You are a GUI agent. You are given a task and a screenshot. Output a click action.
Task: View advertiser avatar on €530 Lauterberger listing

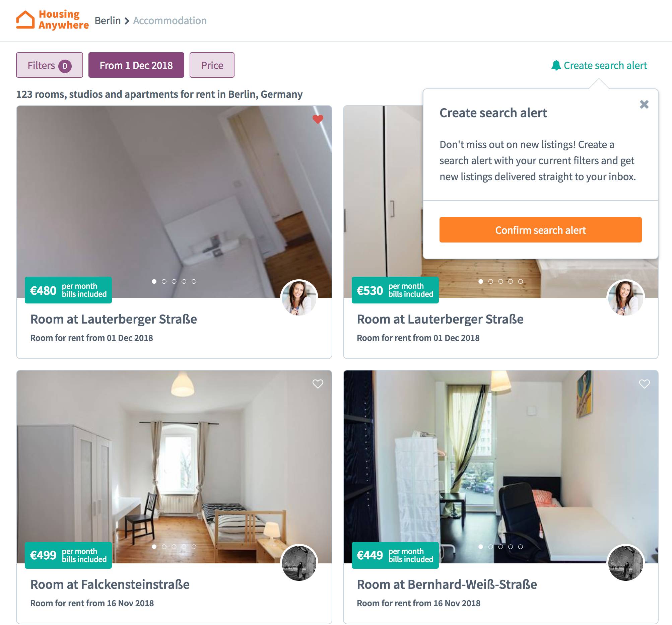tap(626, 298)
